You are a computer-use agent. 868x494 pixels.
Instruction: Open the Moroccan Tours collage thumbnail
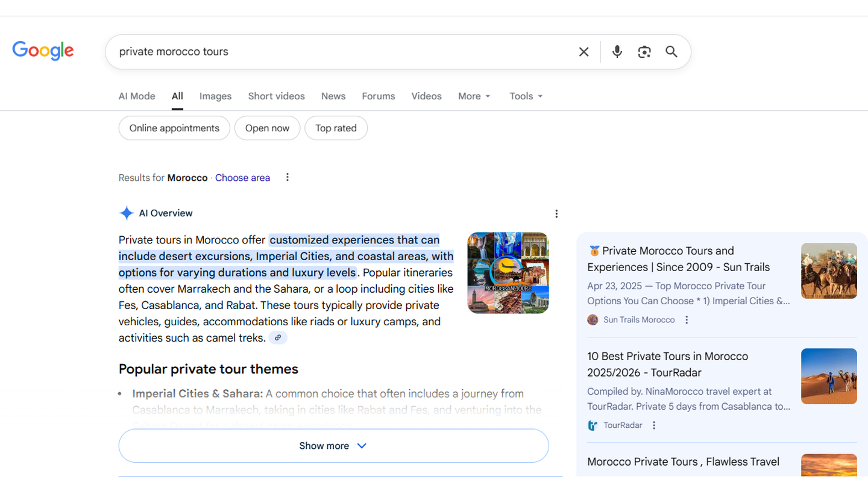[x=508, y=273]
